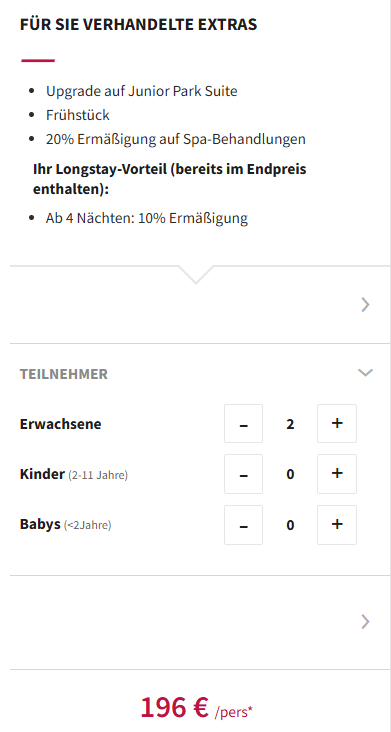Click the Für Sie verhandelte Extras heading
391x732 pixels.
[139, 24]
